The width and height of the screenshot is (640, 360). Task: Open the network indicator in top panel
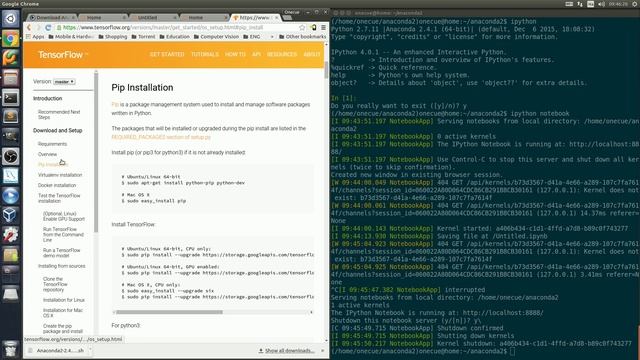(x=580, y=4)
